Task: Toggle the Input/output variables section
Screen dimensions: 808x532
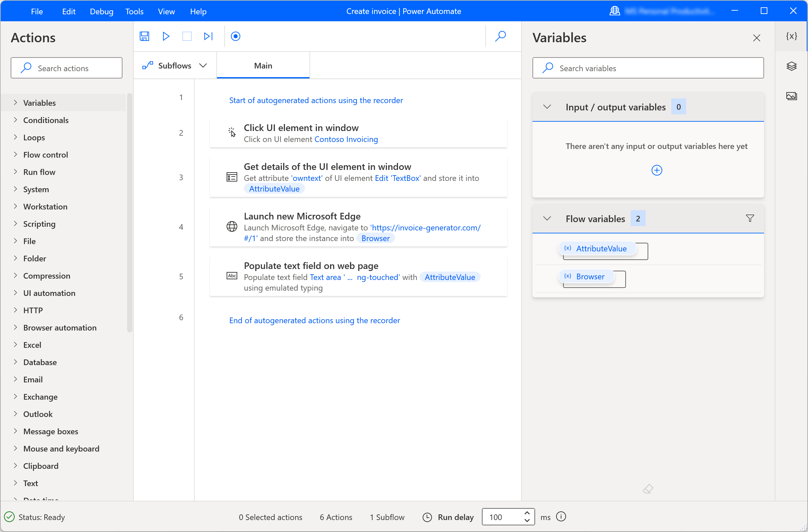Action: (546, 107)
